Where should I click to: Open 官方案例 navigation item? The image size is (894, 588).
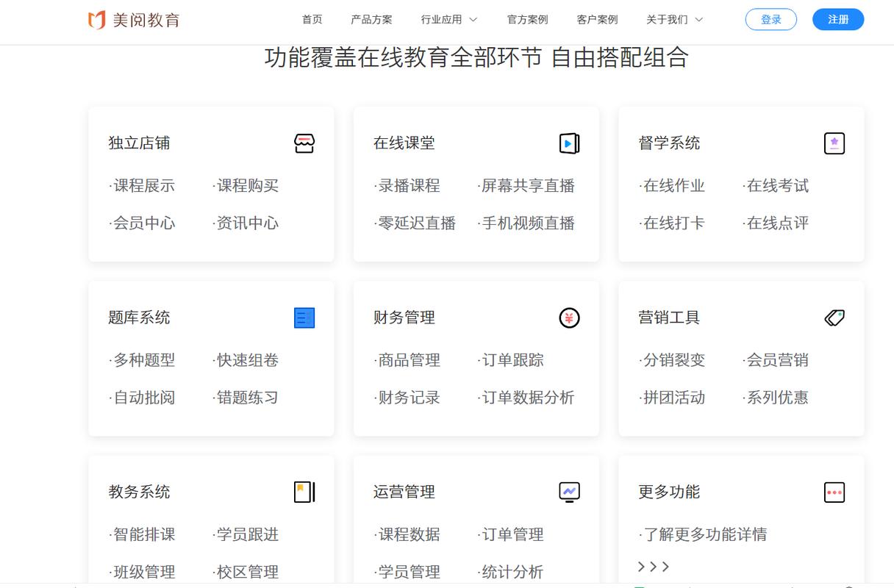point(528,20)
